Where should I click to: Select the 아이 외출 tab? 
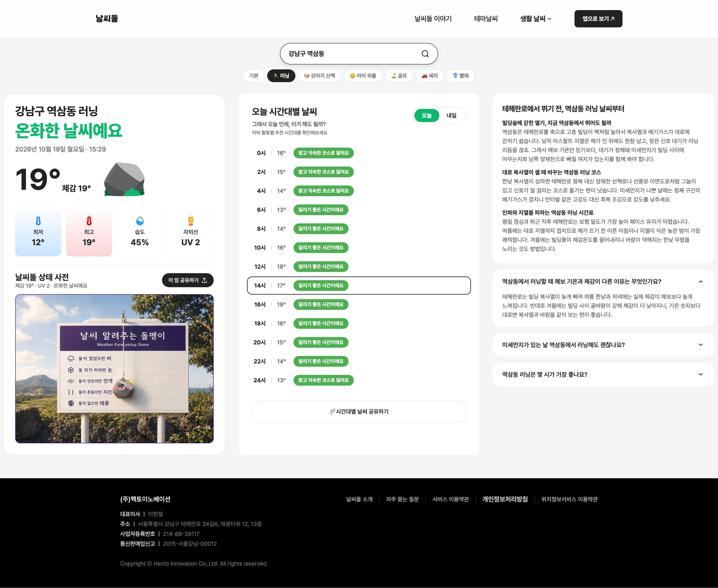(x=363, y=76)
